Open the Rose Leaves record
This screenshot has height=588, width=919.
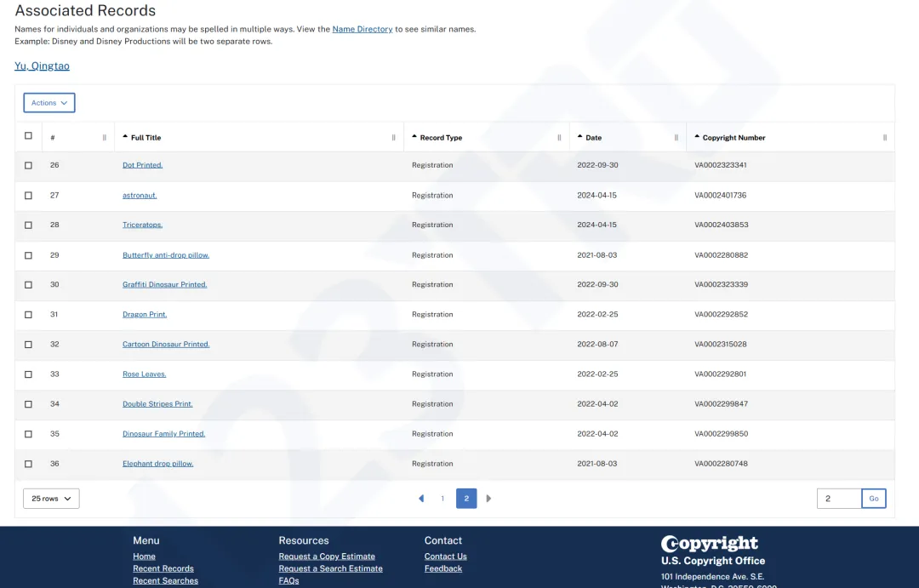click(x=144, y=374)
